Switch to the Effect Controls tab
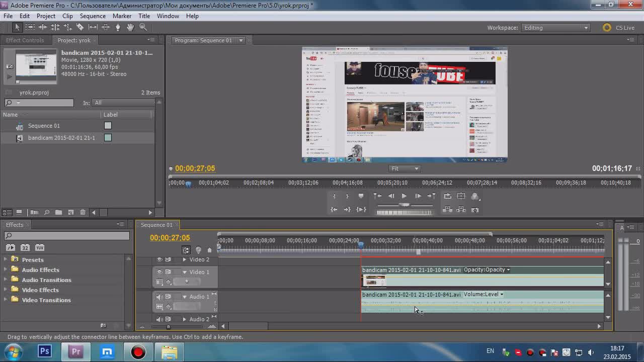This screenshot has width=644, height=362. (x=25, y=40)
